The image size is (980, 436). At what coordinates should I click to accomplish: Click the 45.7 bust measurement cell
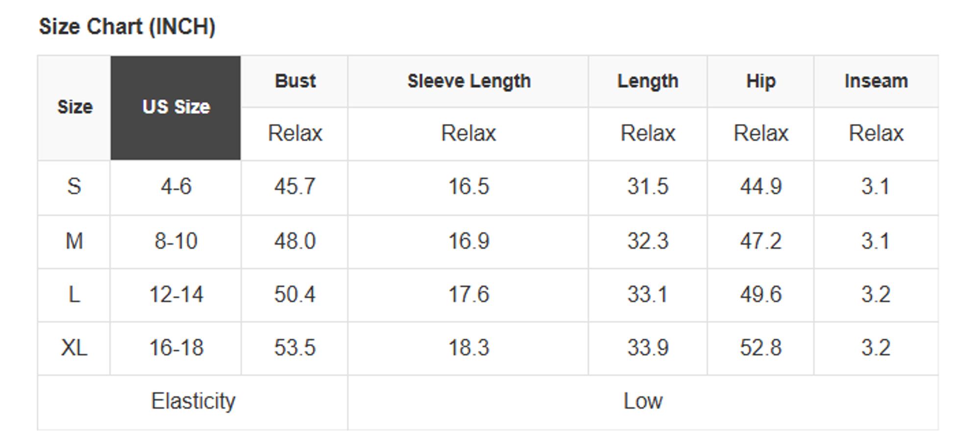coord(295,187)
